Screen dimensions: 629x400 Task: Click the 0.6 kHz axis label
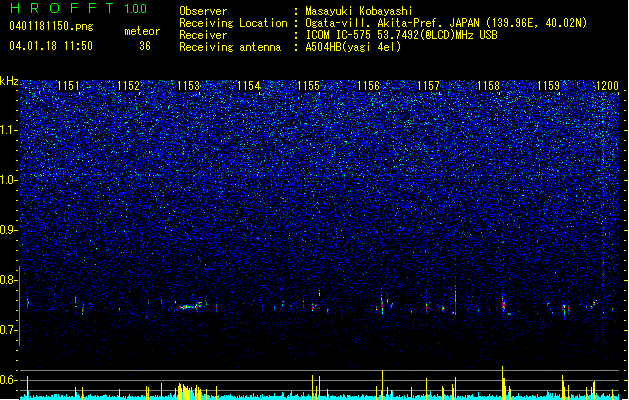(9, 380)
